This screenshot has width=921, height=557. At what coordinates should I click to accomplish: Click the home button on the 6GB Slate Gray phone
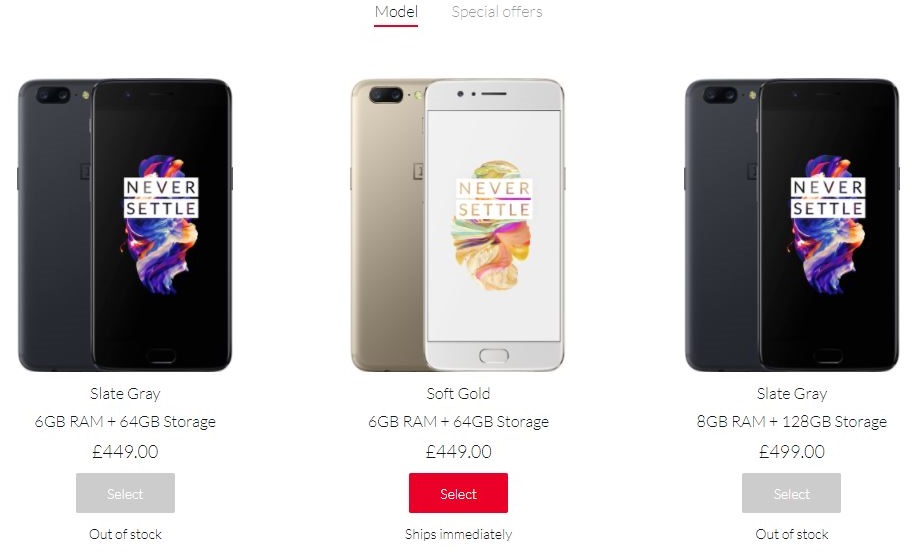[161, 355]
